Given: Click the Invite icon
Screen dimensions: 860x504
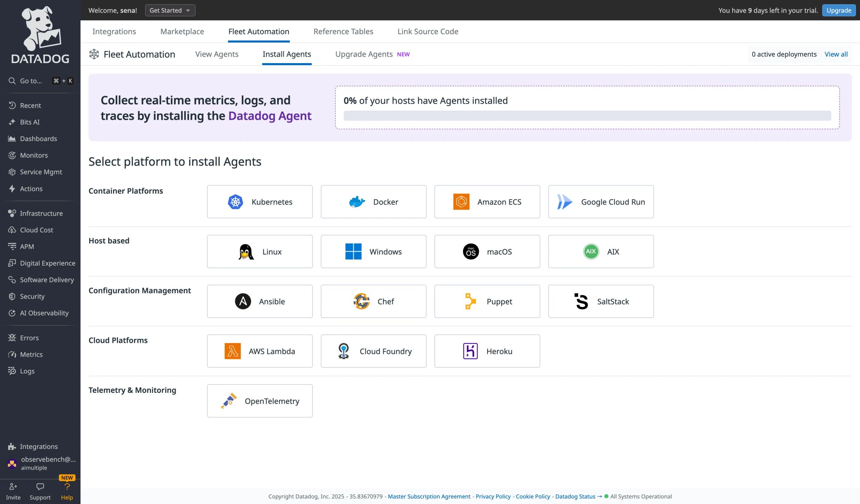Looking at the screenshot, I should [13, 491].
